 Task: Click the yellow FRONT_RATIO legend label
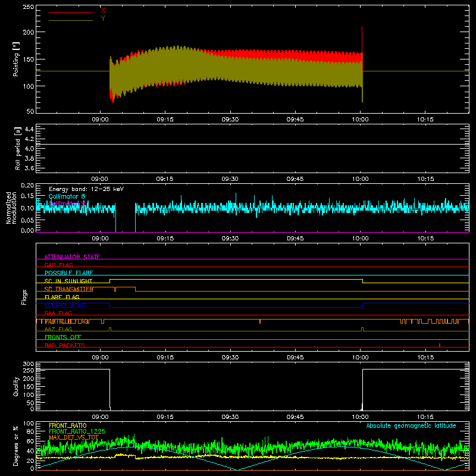pyautogui.click(x=68, y=425)
